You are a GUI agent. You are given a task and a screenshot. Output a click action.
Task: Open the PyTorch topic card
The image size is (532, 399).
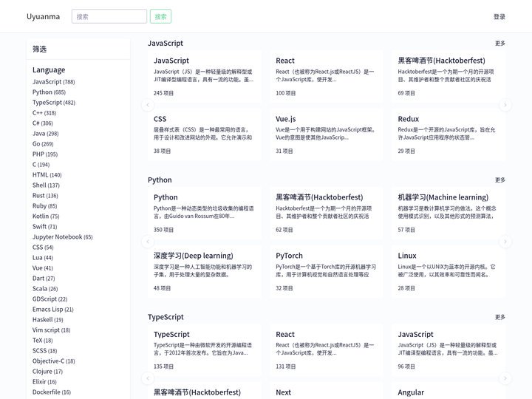pos(327,271)
